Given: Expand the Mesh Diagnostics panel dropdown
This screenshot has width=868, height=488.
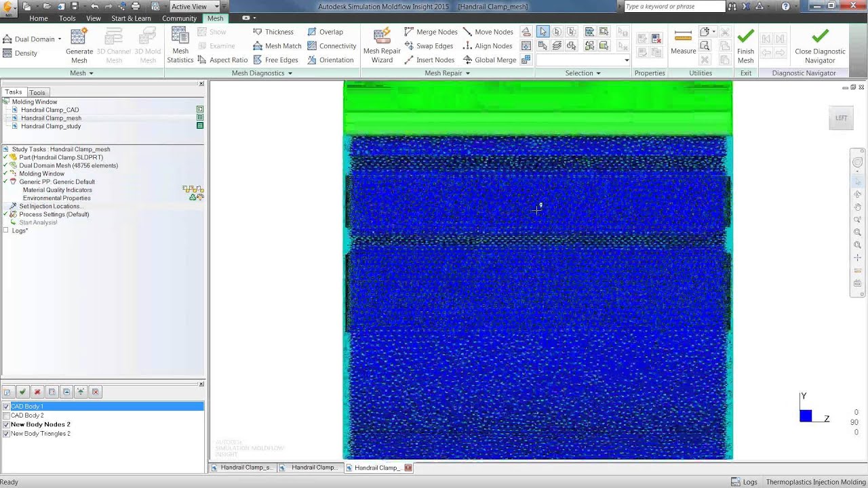Looking at the screenshot, I should point(262,73).
